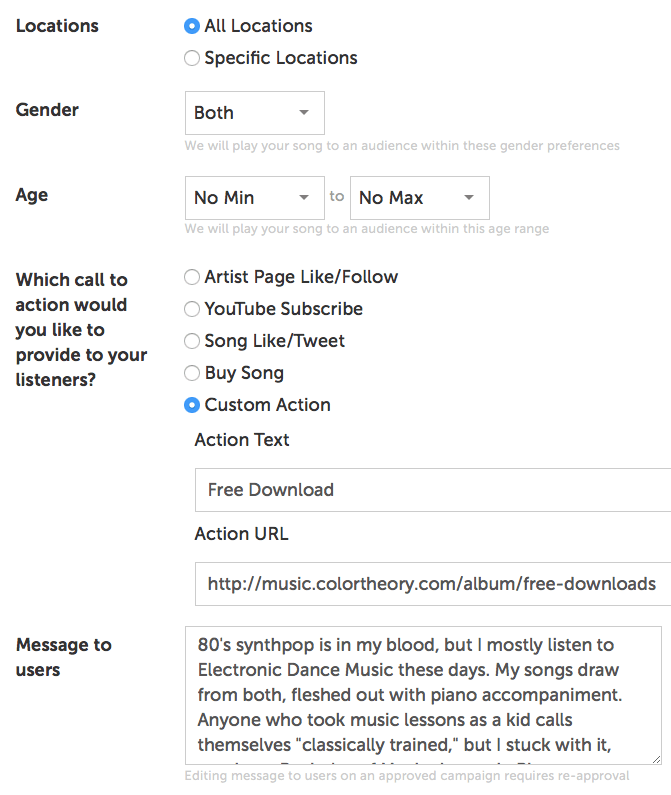The image size is (671, 795).
Task: Choose the YouTube Subscribe option
Action: [x=192, y=309]
